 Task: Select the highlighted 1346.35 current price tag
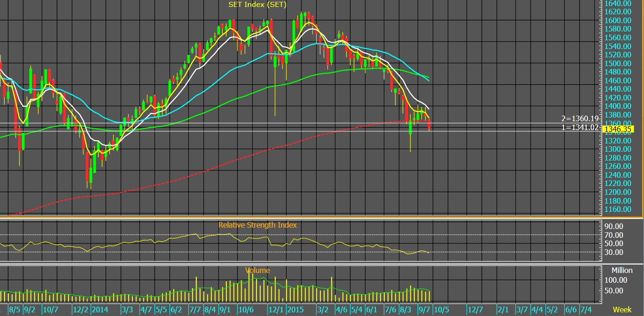(x=619, y=130)
